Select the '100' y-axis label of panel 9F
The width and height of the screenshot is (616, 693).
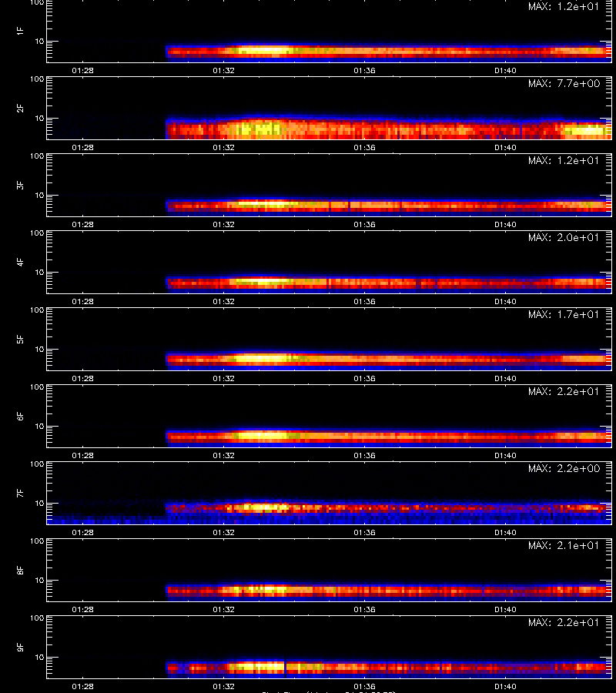[x=37, y=618]
